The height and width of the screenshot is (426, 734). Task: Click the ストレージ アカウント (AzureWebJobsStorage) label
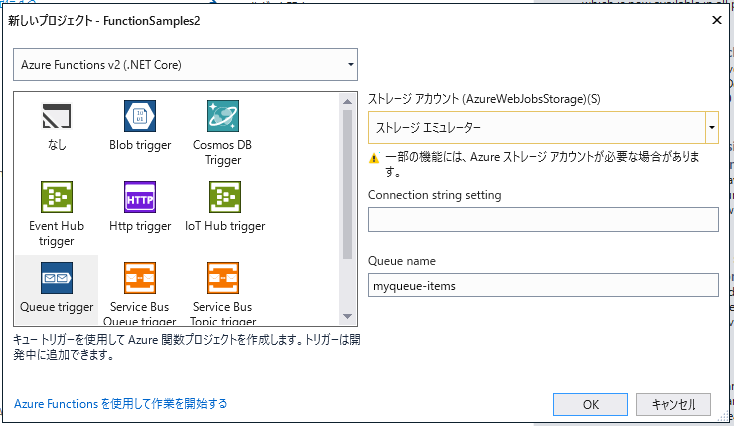[484, 99]
